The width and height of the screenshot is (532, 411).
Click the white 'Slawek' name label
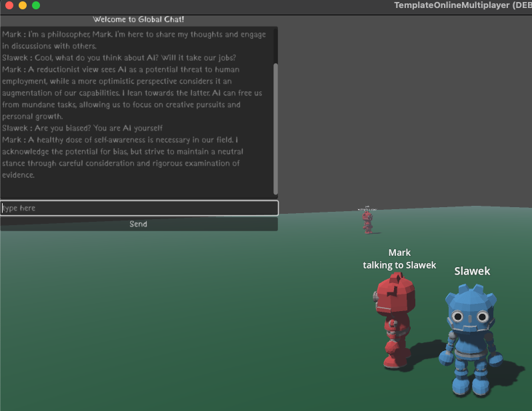(x=472, y=271)
